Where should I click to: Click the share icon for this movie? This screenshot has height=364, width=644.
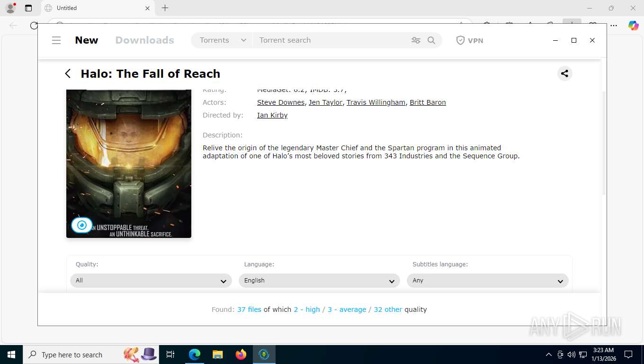click(564, 73)
